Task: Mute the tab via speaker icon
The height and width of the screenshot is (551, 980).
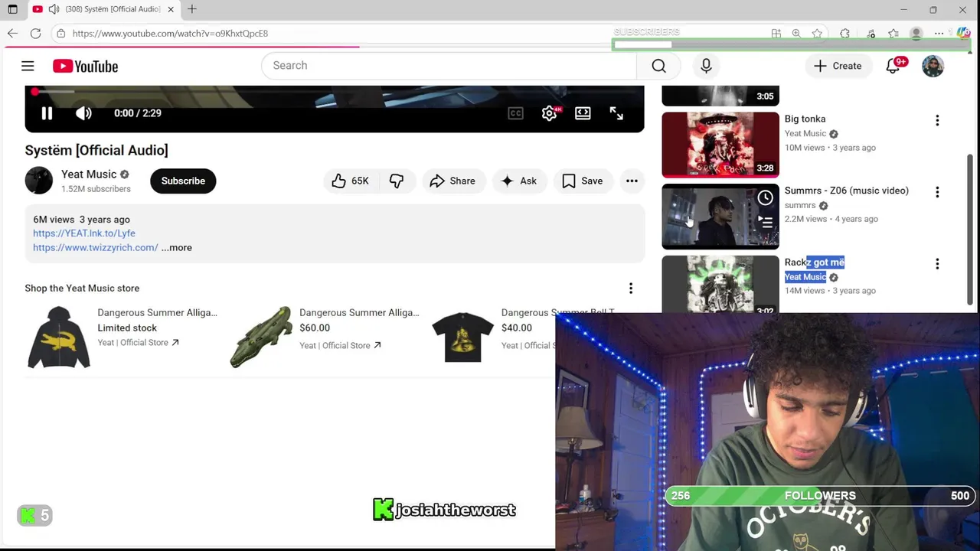Action: tap(54, 9)
